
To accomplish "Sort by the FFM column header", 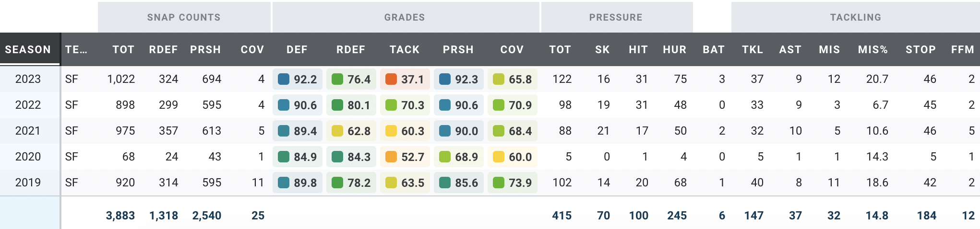I will [x=963, y=49].
